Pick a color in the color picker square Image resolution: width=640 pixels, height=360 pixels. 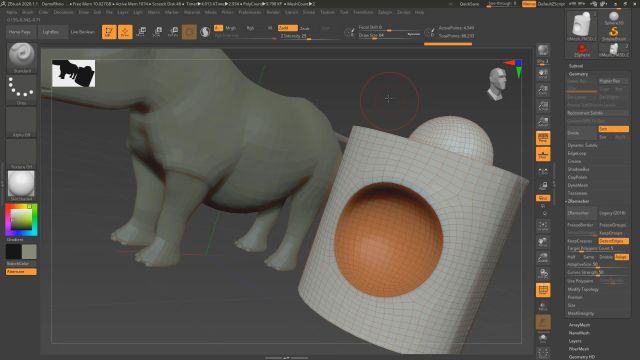click(x=21, y=220)
